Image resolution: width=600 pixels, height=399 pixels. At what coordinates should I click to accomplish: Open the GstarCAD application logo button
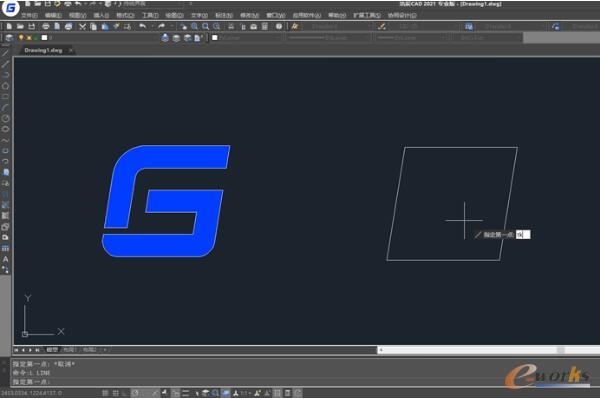click(10, 8)
